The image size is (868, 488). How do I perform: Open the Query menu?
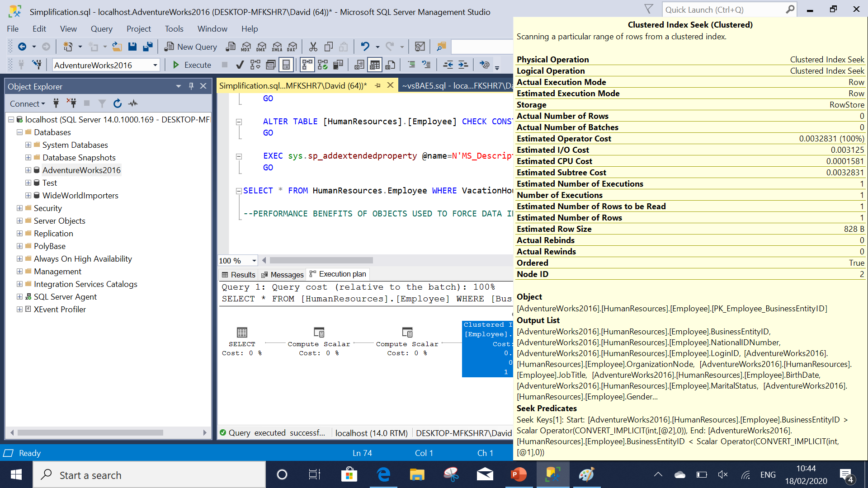click(x=101, y=29)
